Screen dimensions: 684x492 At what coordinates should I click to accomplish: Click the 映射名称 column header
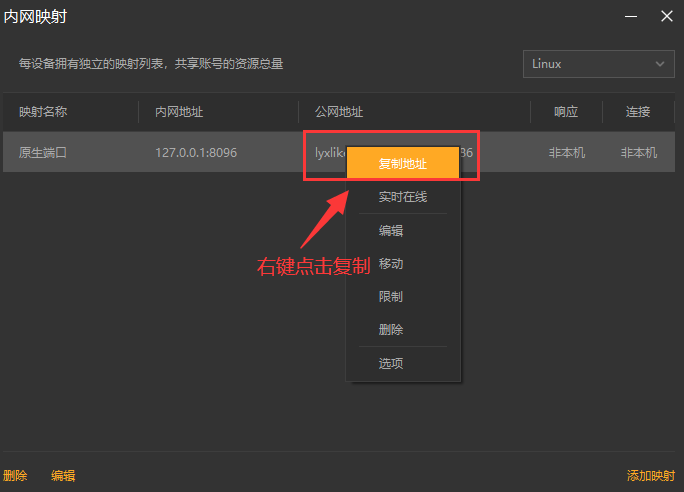pyautogui.click(x=43, y=112)
